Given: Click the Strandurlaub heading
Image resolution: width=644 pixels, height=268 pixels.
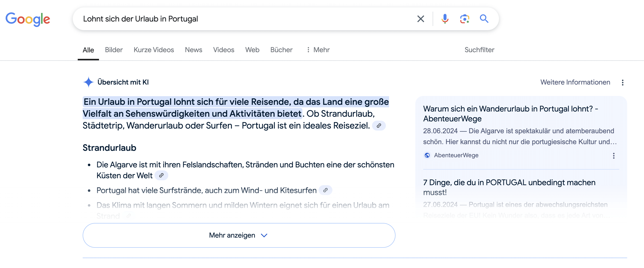Looking at the screenshot, I should tap(109, 148).
